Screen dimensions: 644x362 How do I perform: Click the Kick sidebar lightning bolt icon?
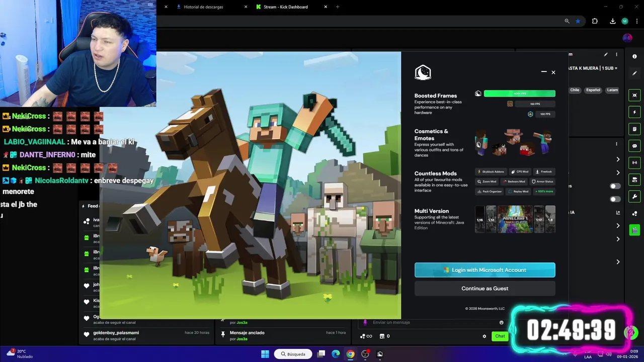634,112
